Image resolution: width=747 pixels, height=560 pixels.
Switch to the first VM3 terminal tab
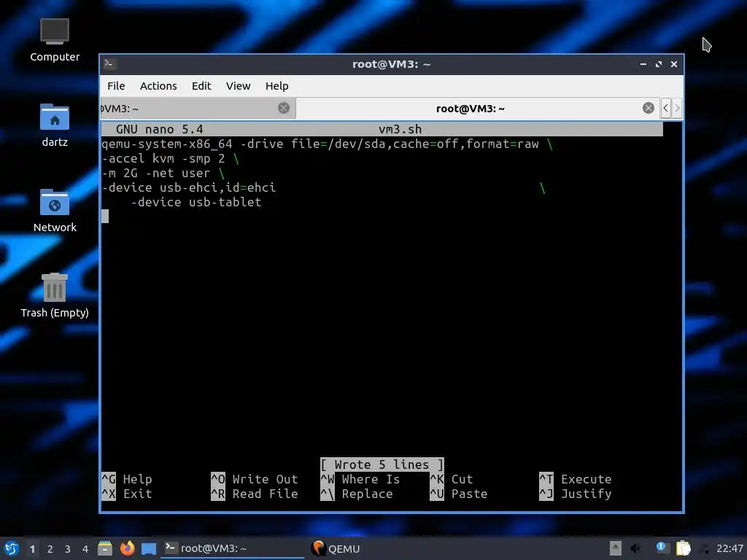click(x=198, y=109)
